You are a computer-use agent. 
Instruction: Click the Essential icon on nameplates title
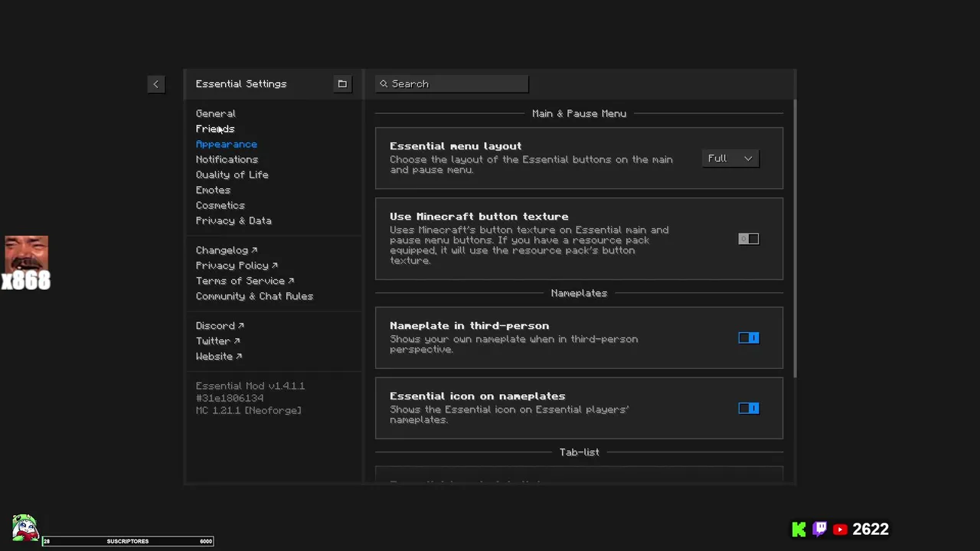coord(478,396)
